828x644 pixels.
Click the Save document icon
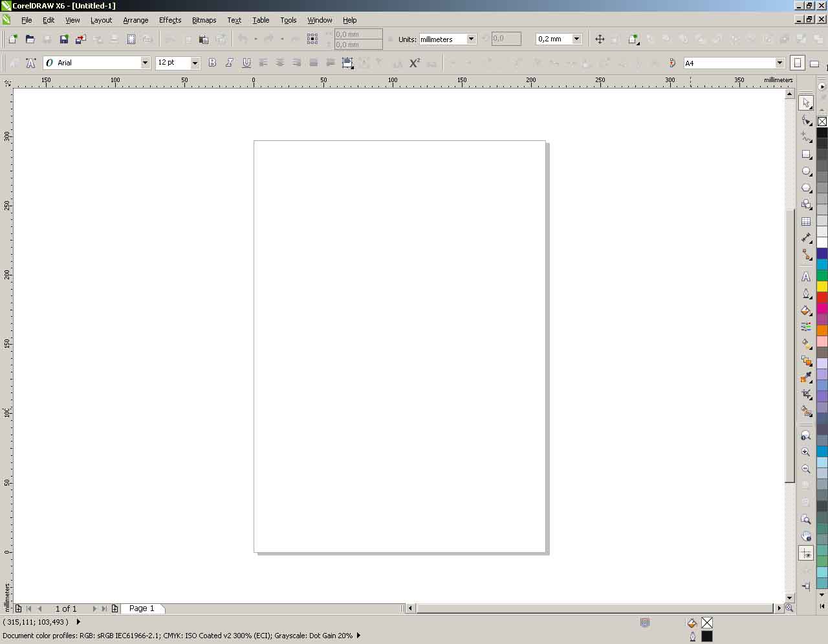pos(63,39)
